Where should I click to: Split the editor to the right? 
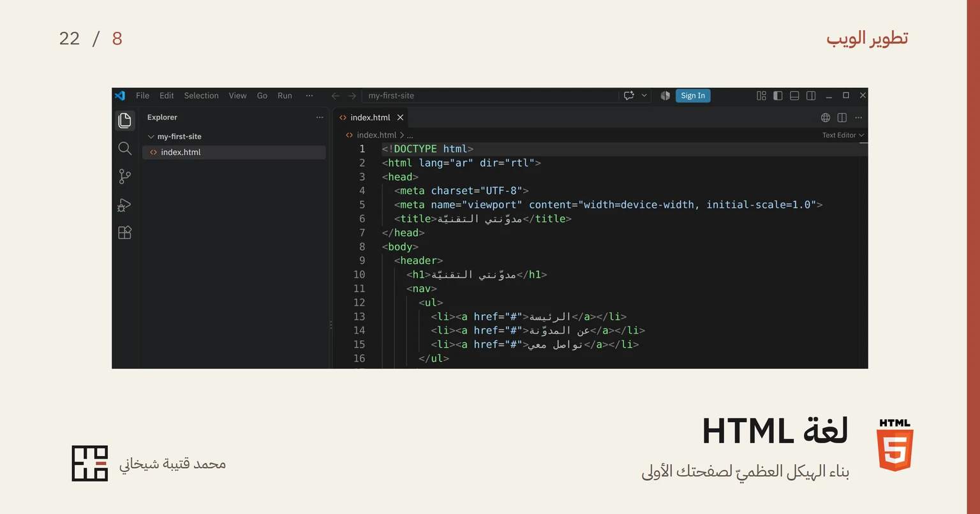842,117
